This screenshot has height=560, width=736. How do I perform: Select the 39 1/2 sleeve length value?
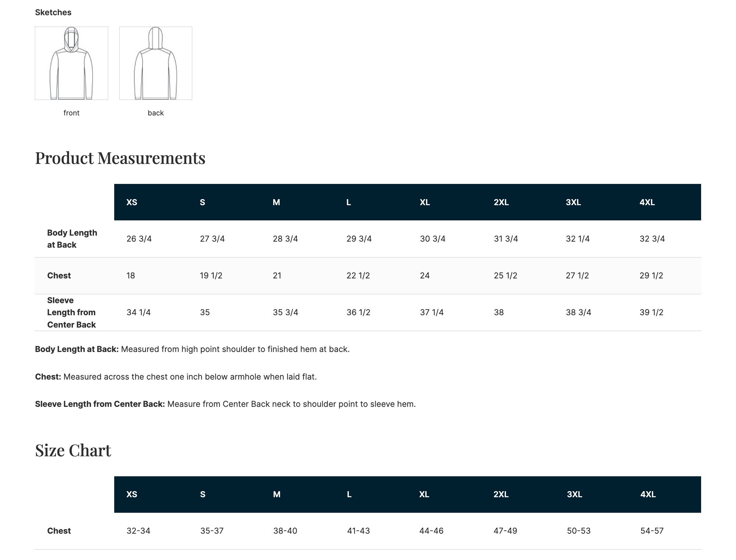[x=651, y=312]
